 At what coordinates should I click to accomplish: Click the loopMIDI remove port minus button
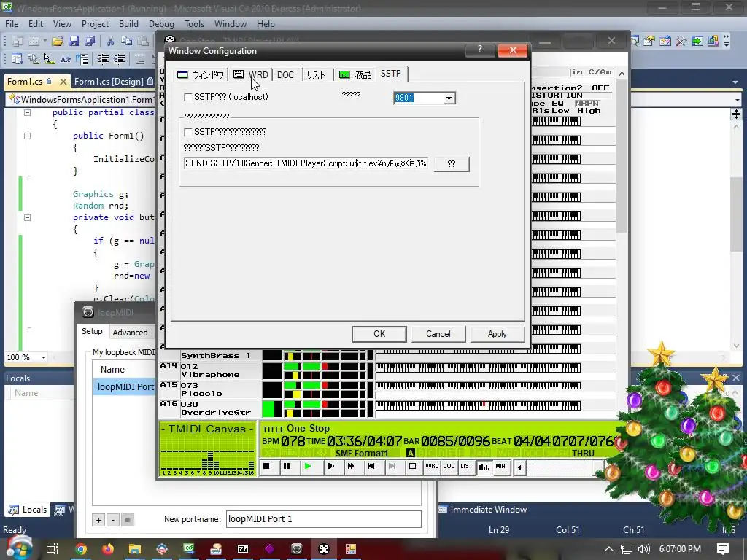tap(113, 520)
